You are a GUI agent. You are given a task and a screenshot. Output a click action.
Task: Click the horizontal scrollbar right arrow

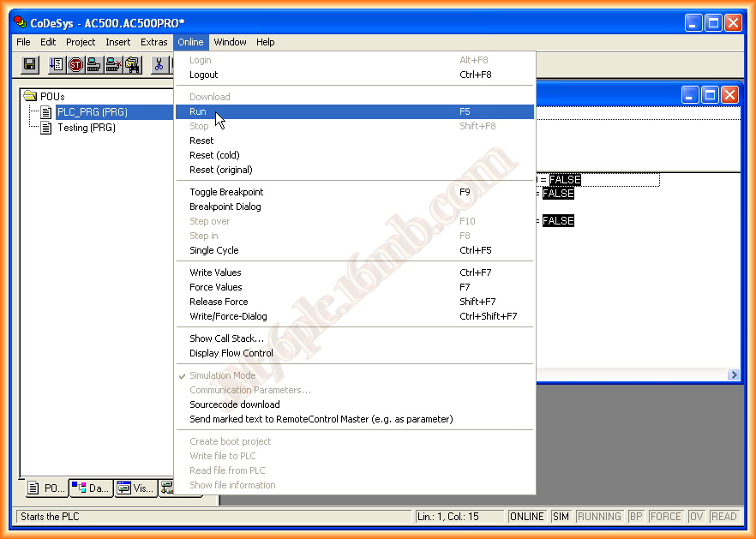(734, 375)
